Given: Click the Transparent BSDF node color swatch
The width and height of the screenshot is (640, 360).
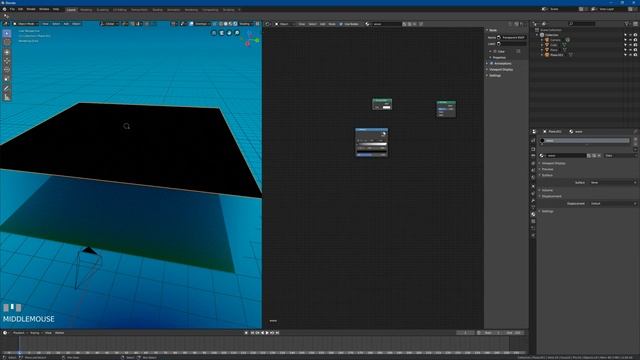Looking at the screenshot, I should pyautogui.click(x=387, y=107).
